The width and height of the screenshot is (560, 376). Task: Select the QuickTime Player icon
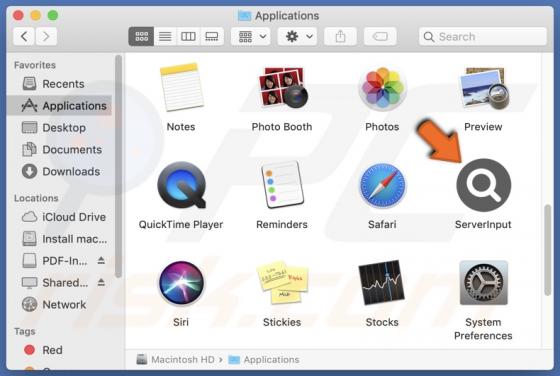click(x=181, y=185)
